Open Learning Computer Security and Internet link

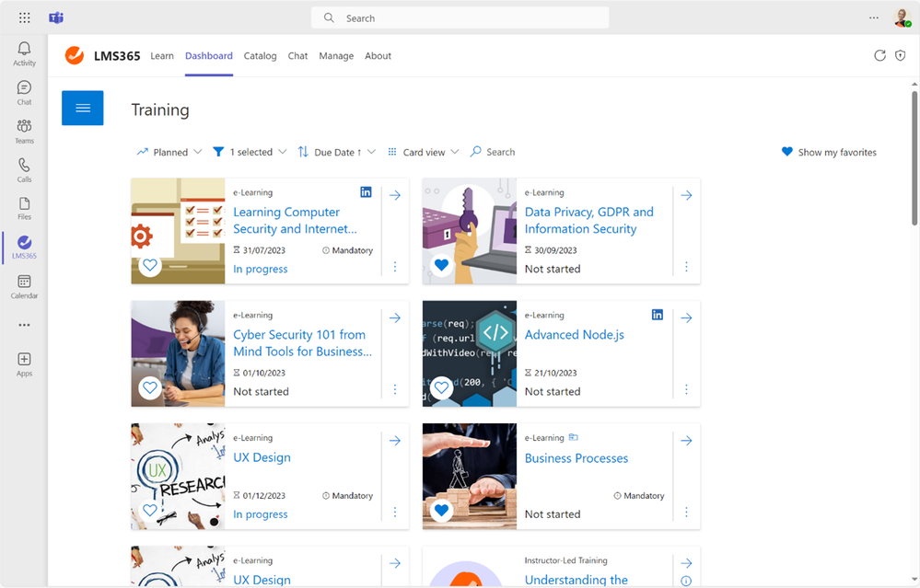[x=295, y=221]
